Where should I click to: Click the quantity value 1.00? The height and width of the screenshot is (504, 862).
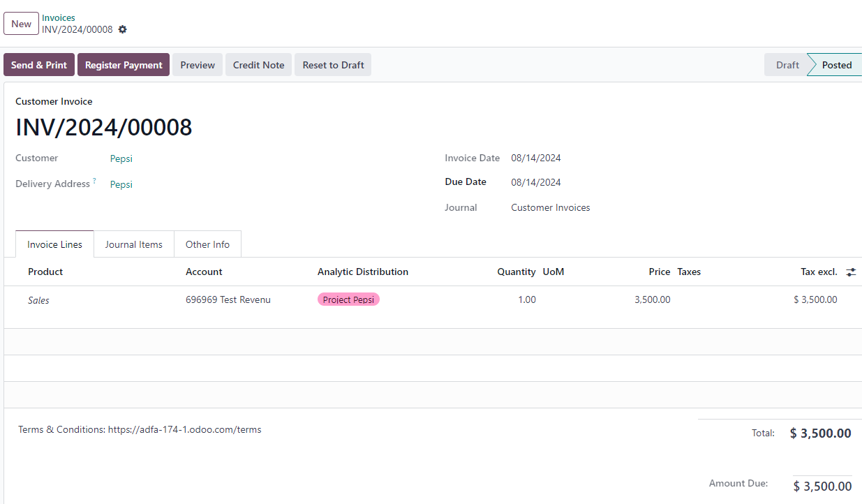click(527, 299)
